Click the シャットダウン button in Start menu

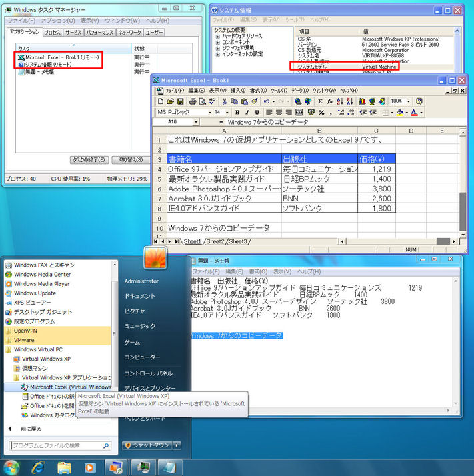tap(147, 445)
